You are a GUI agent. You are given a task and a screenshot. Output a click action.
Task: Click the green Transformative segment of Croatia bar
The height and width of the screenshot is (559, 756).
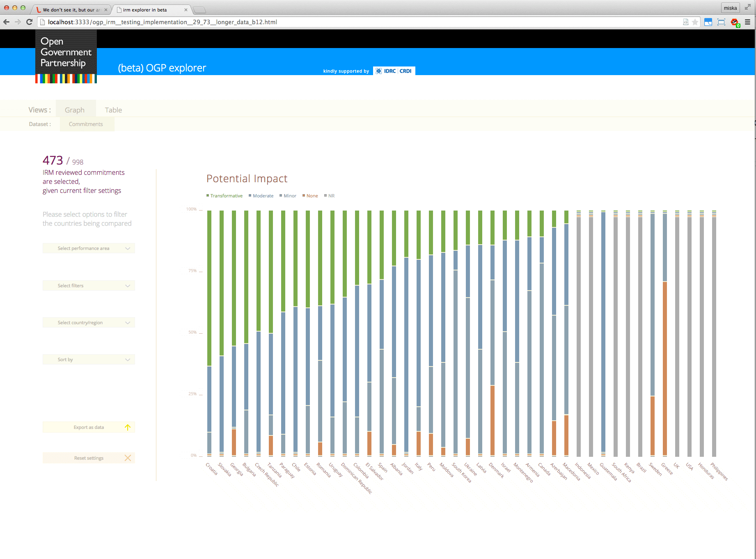[x=209, y=287]
